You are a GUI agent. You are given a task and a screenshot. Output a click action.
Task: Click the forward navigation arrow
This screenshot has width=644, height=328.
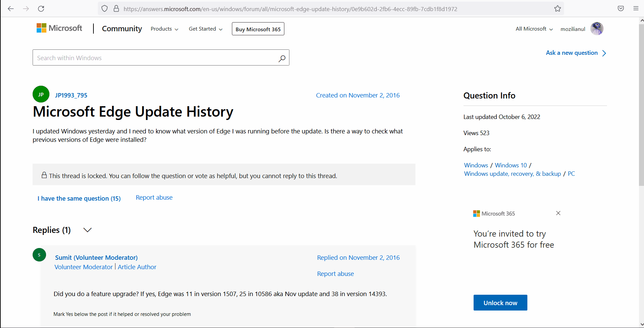(26, 9)
